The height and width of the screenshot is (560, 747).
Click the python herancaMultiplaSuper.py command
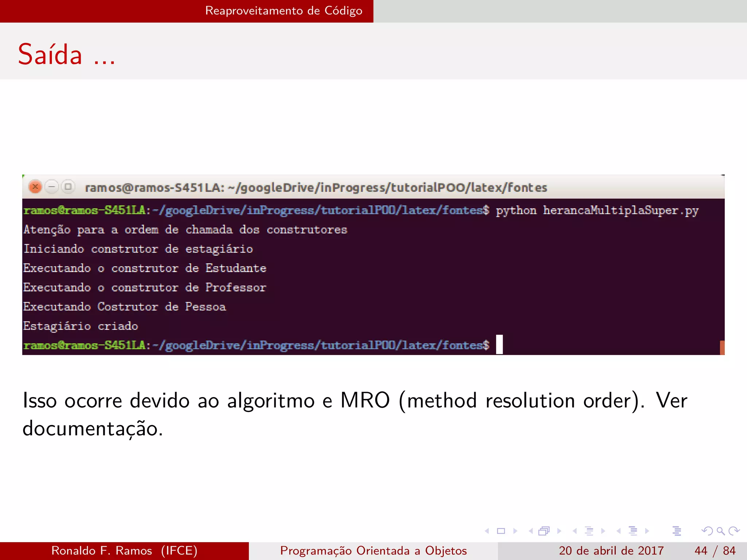(x=597, y=210)
